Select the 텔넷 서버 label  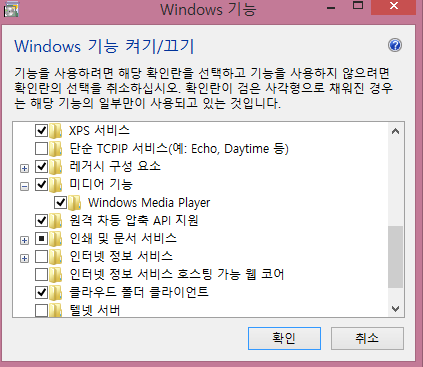[x=95, y=310]
